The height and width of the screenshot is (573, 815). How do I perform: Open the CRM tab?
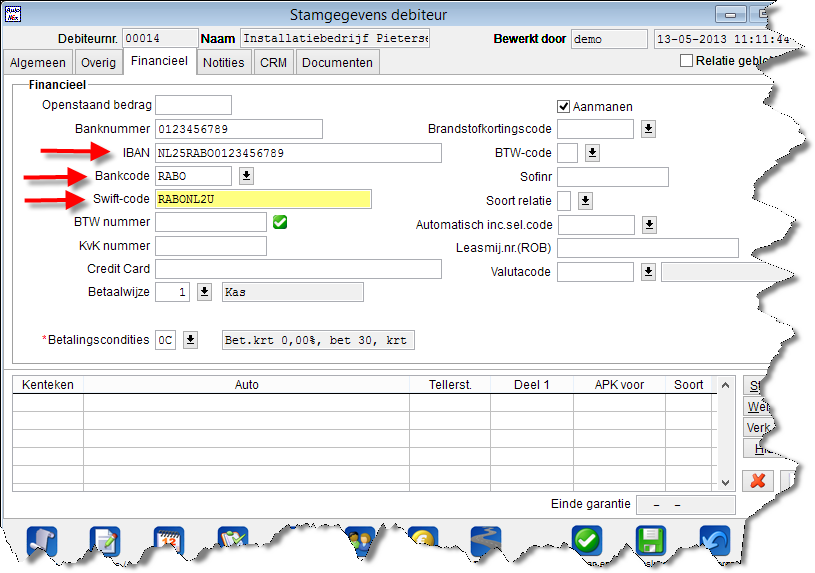coord(273,62)
